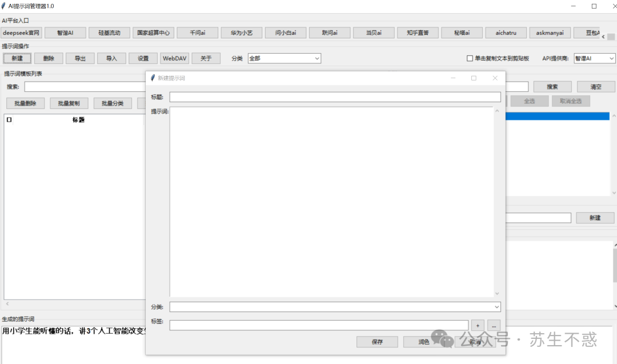The height and width of the screenshot is (364, 617).
Task: Open the askmanyai platform entry
Action: point(550,33)
